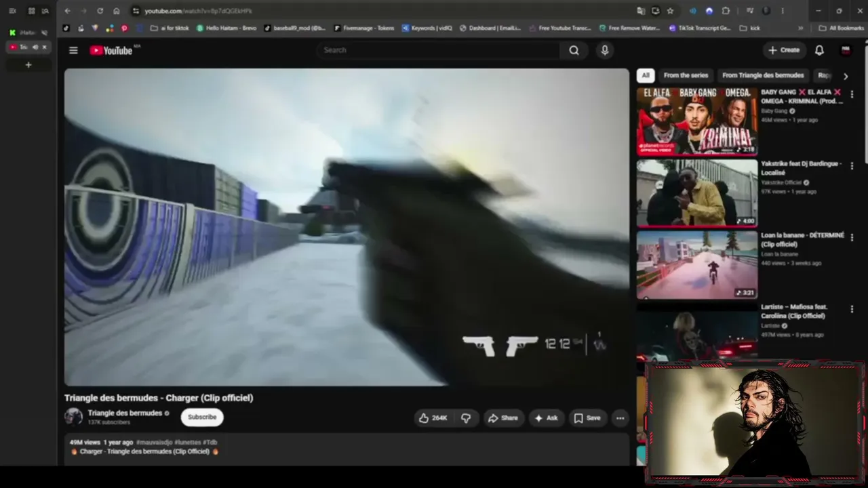This screenshot has width=868, height=488.
Task: Click the #mauvaisdjo hashtag
Action: [x=154, y=442]
